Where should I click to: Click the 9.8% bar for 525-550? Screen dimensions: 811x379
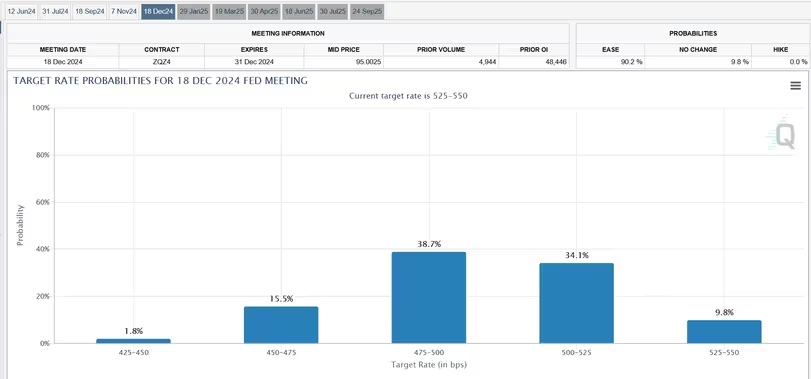(724, 332)
